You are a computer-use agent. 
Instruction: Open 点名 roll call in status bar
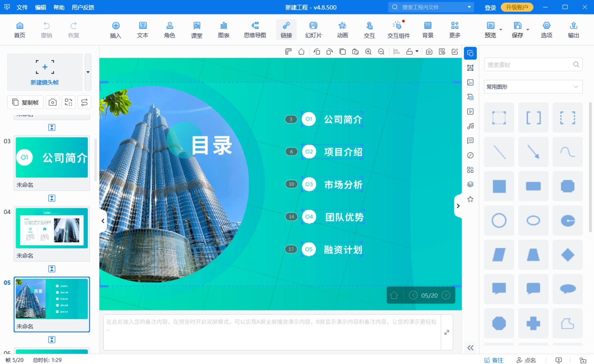coord(526,360)
